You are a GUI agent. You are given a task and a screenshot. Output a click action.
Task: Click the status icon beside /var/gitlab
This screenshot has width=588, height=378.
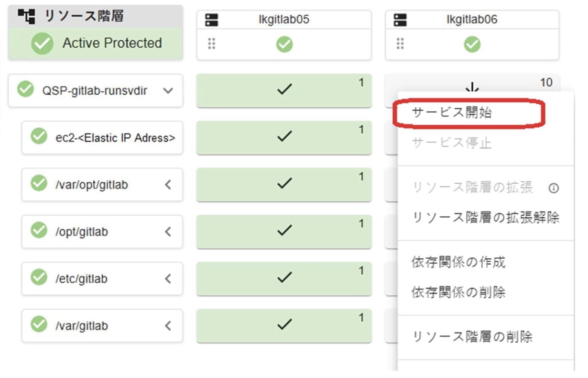point(39,325)
